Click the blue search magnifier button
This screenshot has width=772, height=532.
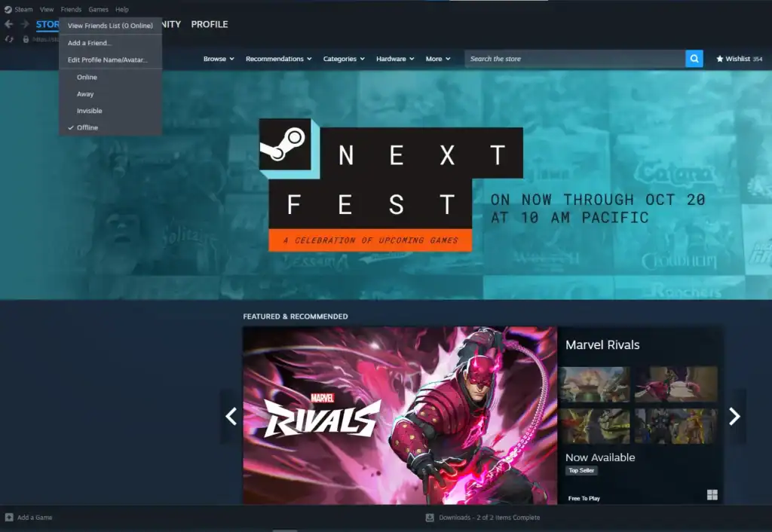tap(694, 59)
